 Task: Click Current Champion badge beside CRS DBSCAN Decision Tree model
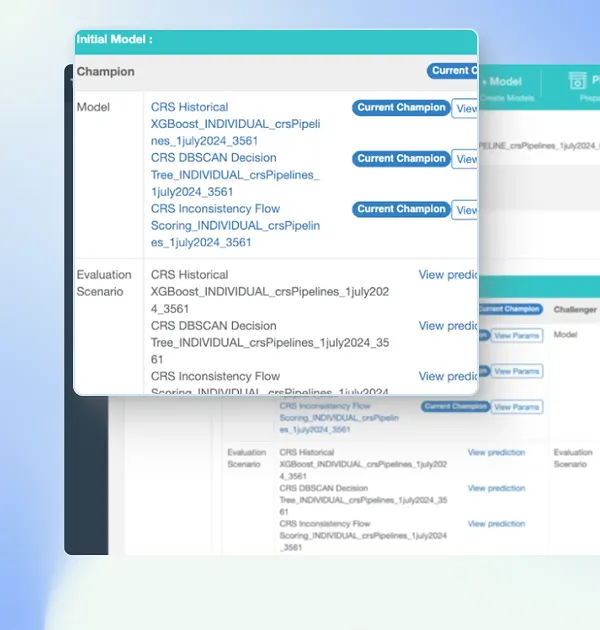click(401, 159)
